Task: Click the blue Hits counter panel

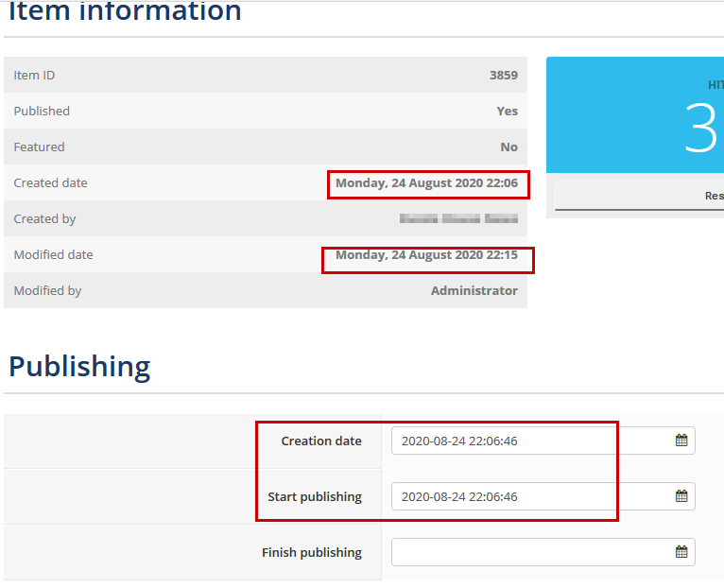Action: coord(635,115)
